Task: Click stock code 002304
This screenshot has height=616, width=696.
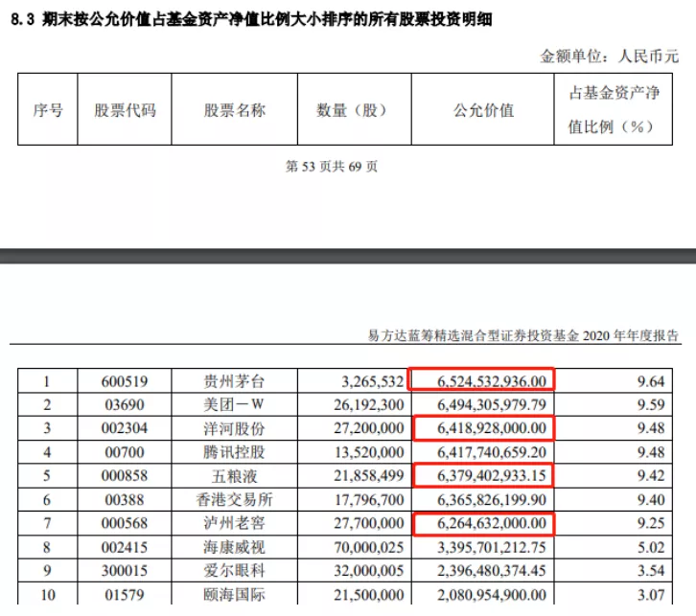Action: click(x=125, y=428)
